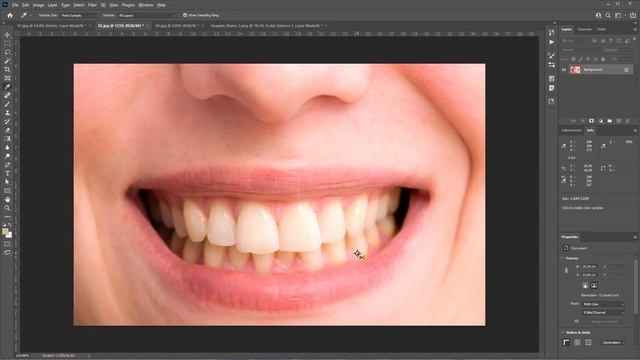Toggle the width-height link in Canvas
Viewport: 640px width, 360px height.
pos(566,271)
